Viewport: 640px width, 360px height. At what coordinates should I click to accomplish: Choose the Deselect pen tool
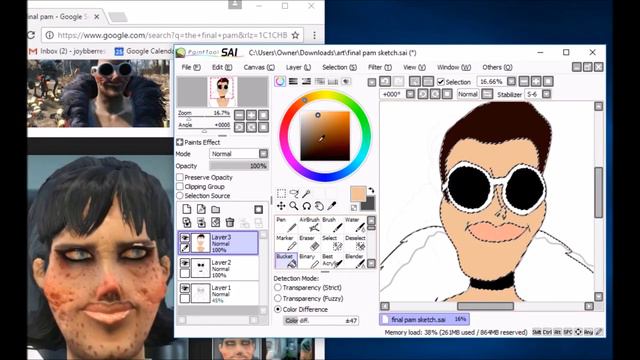(x=355, y=242)
